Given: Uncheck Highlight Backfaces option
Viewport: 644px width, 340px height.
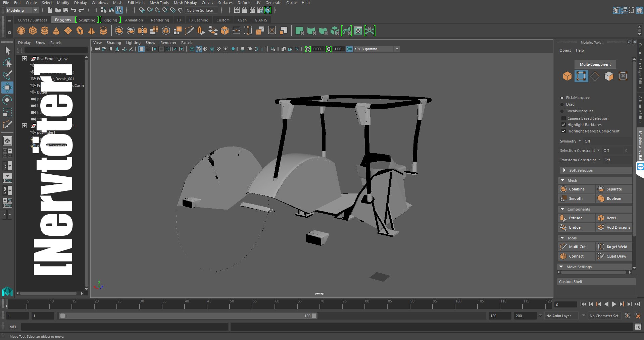Looking at the screenshot, I should [563, 125].
